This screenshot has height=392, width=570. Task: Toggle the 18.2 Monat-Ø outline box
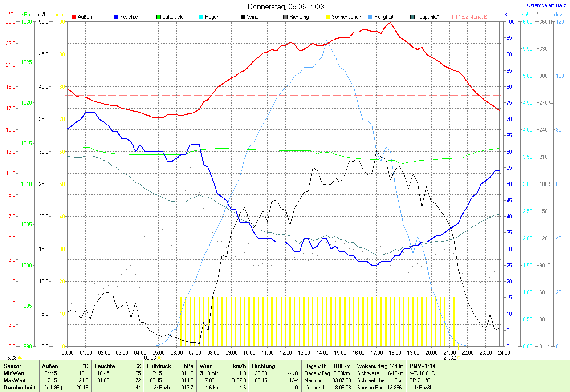click(455, 17)
